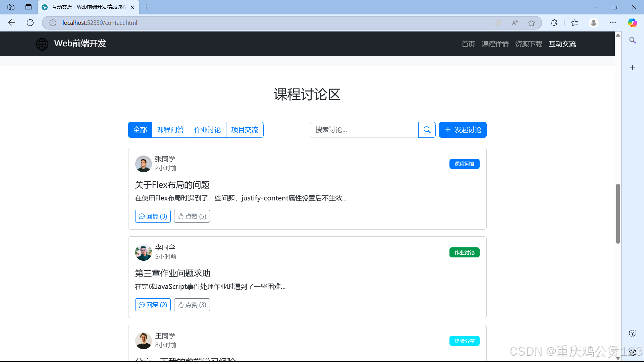Click the Read aloud icon in the address bar
This screenshot has width=644, height=362.
[x=515, y=22]
